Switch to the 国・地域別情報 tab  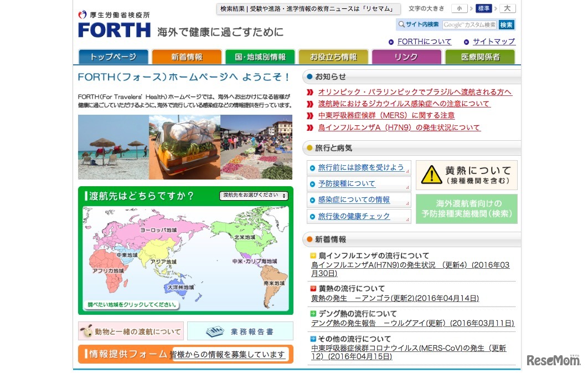coord(260,56)
